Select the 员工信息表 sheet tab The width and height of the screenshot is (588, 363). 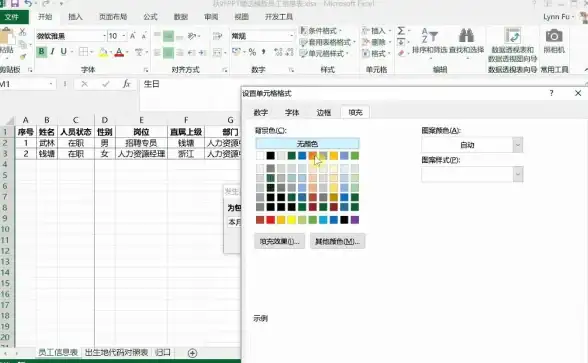tap(58, 352)
